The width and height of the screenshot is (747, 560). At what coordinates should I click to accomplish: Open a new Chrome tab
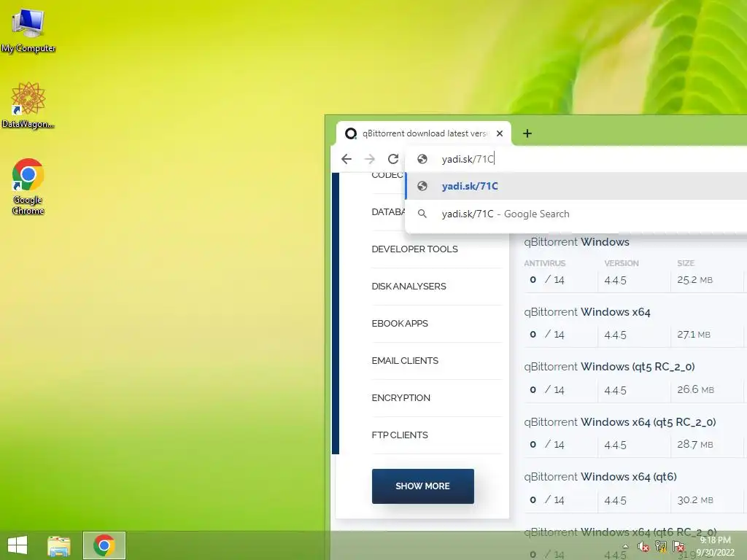(527, 133)
